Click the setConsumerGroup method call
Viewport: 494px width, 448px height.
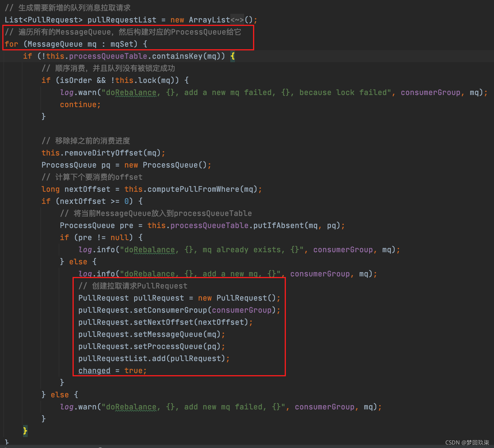tap(170, 310)
